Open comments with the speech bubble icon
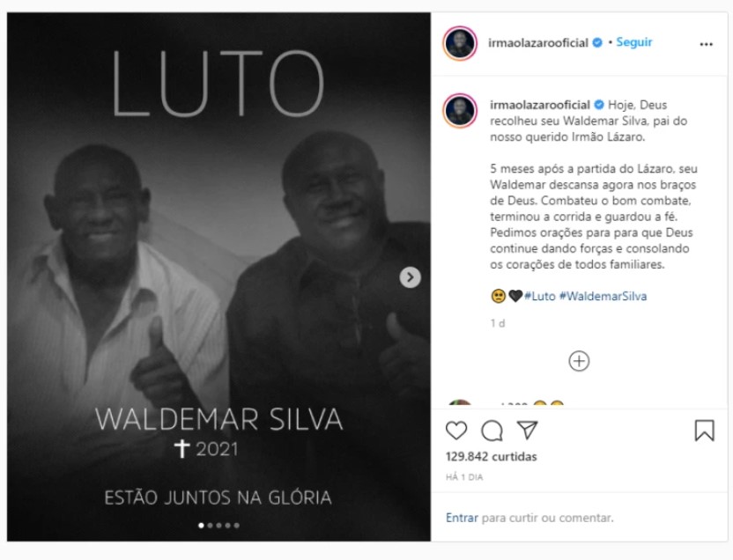Image resolution: width=733 pixels, height=560 pixels. click(492, 431)
